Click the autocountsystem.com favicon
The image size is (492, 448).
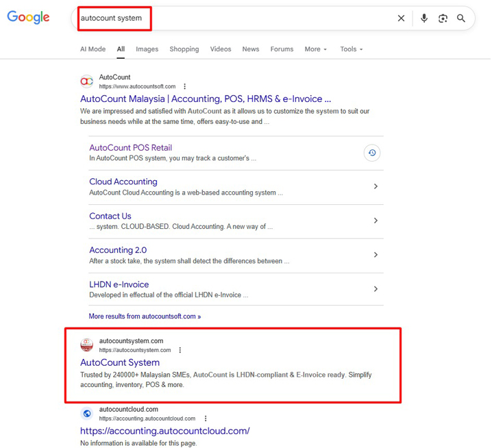point(87,345)
